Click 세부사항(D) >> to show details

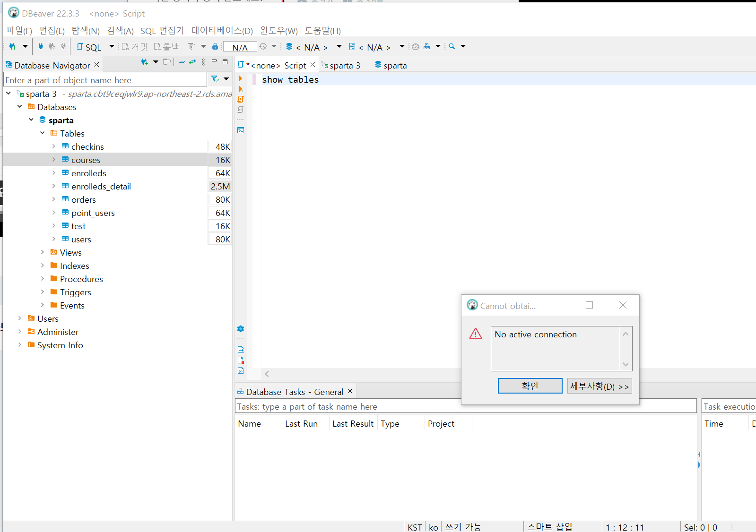tap(600, 386)
